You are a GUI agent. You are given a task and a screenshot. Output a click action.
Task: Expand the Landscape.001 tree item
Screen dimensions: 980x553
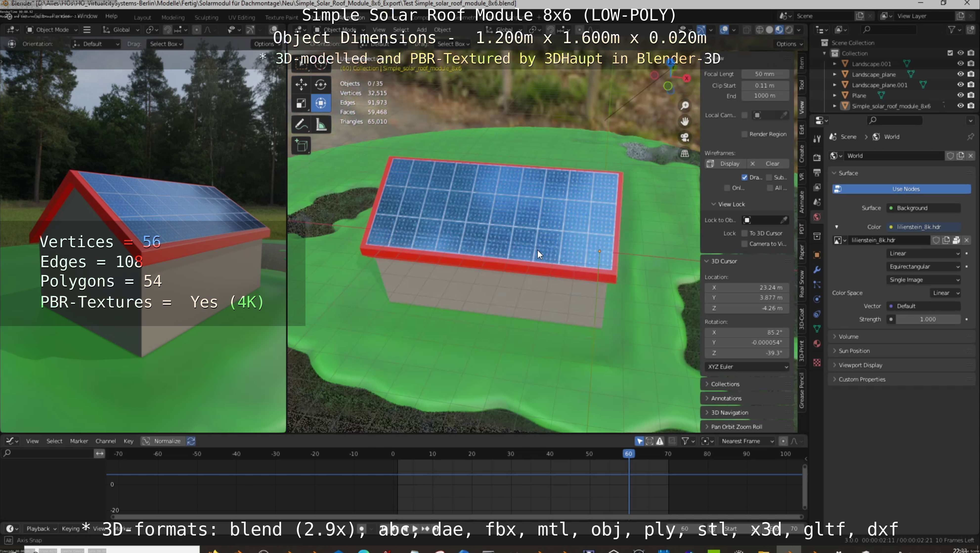[x=835, y=64]
